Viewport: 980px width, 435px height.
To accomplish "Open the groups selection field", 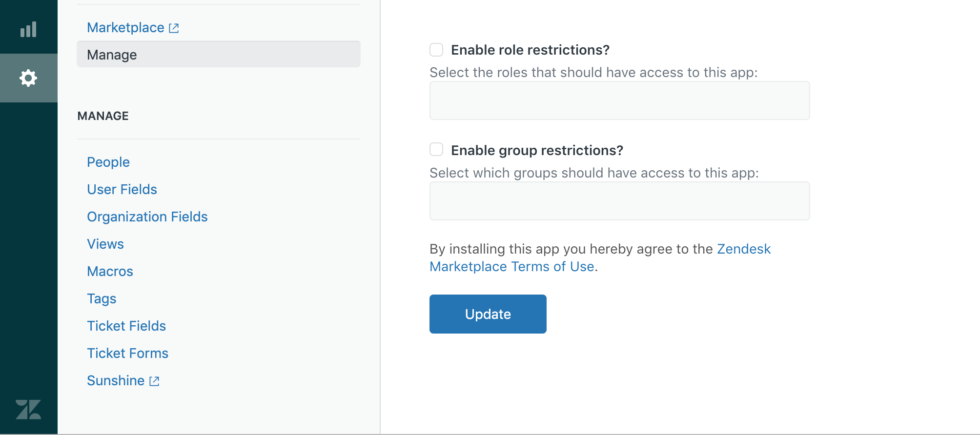I will 619,201.
